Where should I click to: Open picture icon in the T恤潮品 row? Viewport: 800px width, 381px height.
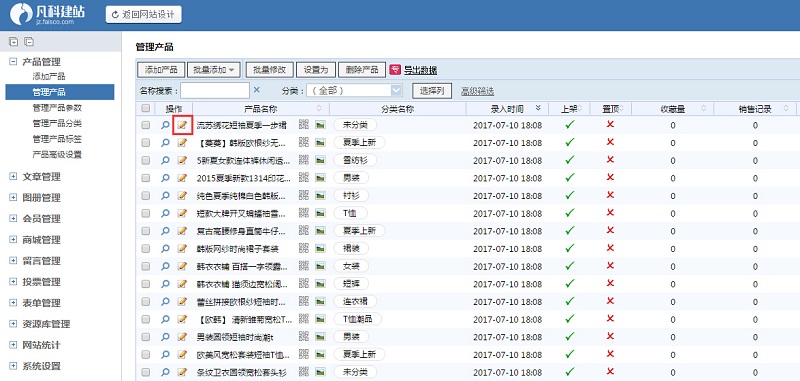point(320,319)
